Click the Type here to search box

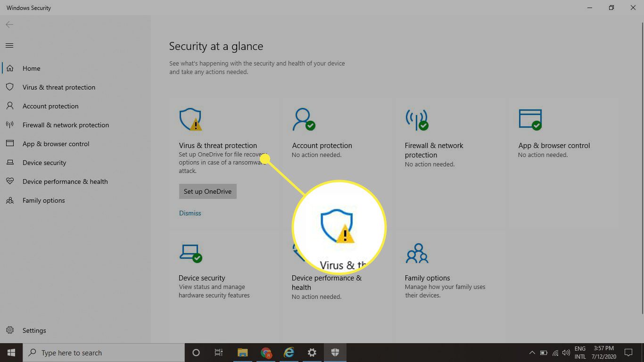coord(103,353)
